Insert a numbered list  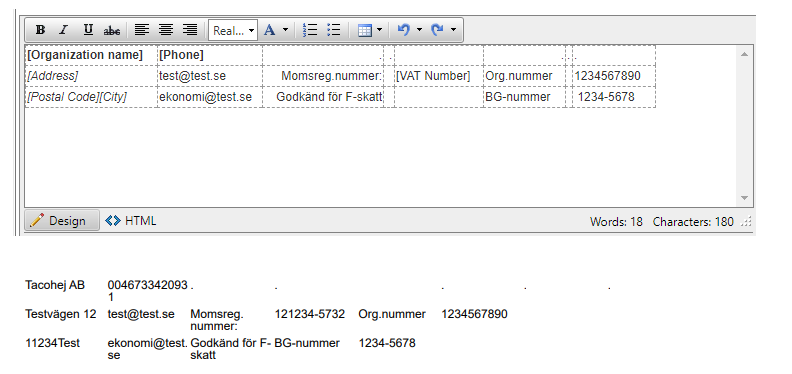(x=310, y=30)
